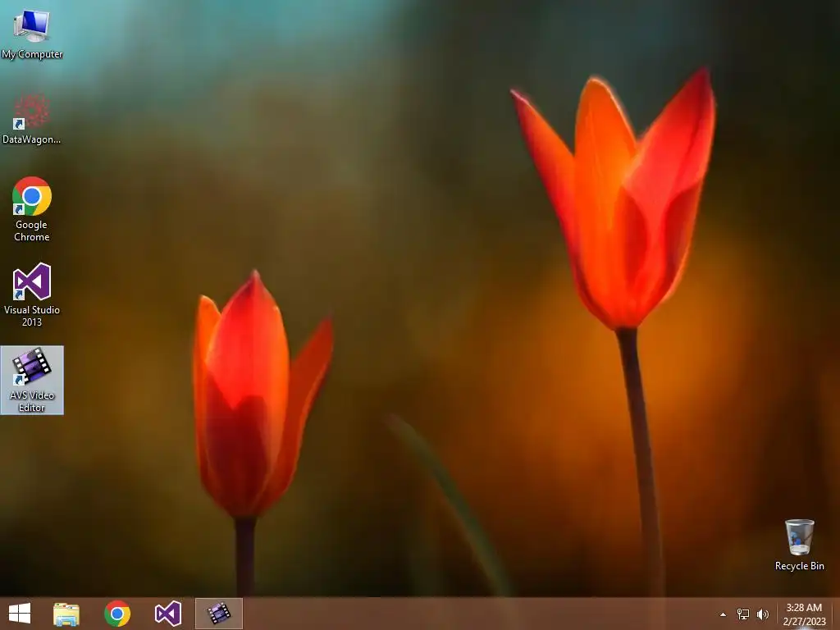Open the clock showing 3:28 AM

(x=804, y=608)
